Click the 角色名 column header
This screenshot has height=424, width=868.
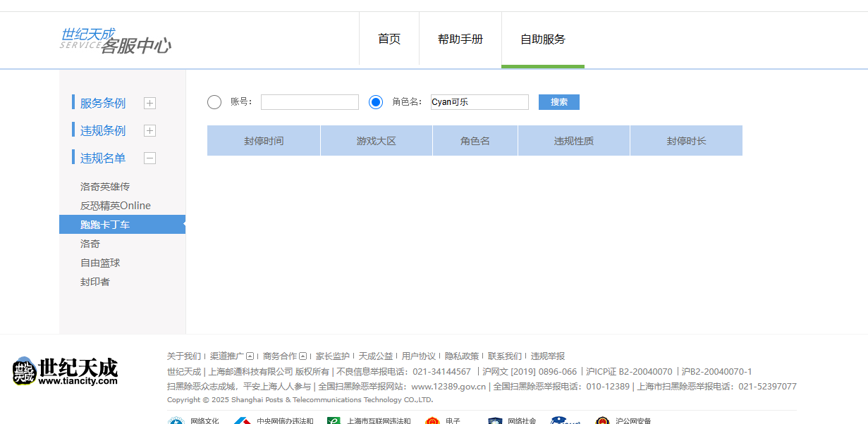click(475, 141)
